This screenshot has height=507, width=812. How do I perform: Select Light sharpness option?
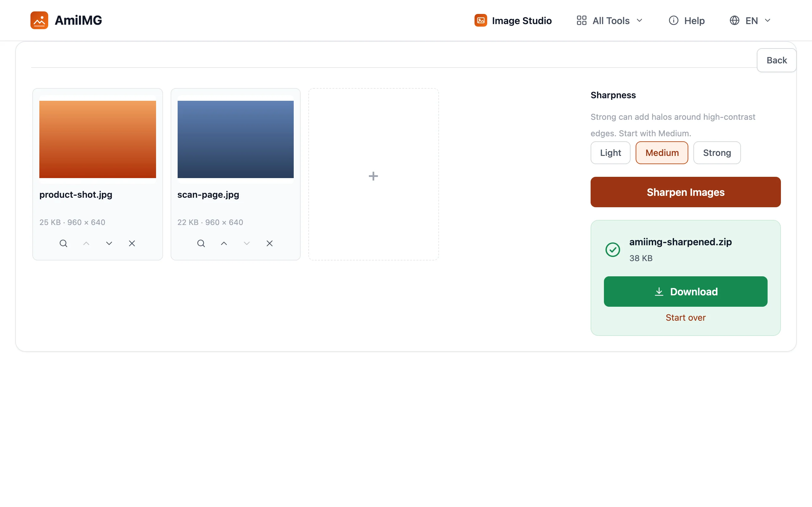[610, 153]
